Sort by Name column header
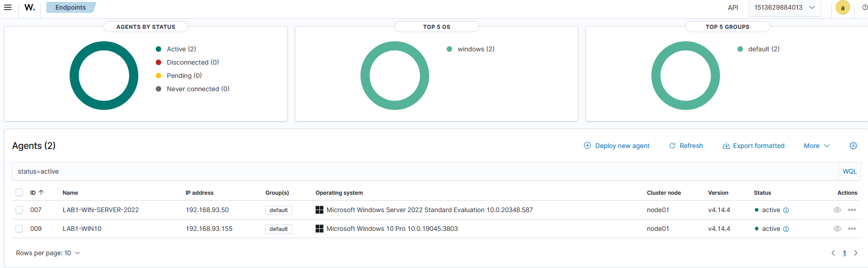Image resolution: width=868 pixels, height=268 pixels. pos(70,193)
